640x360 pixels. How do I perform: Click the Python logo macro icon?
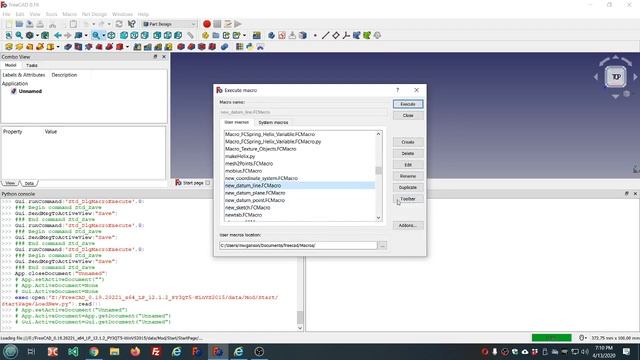(x=249, y=47)
